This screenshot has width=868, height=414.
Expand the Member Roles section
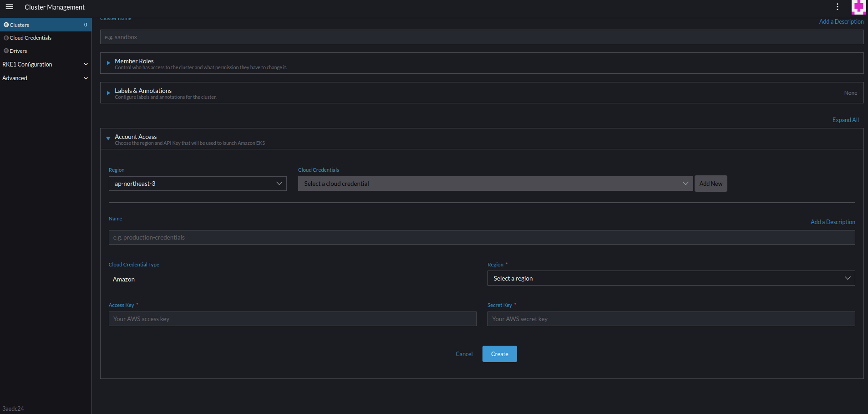[x=108, y=63]
